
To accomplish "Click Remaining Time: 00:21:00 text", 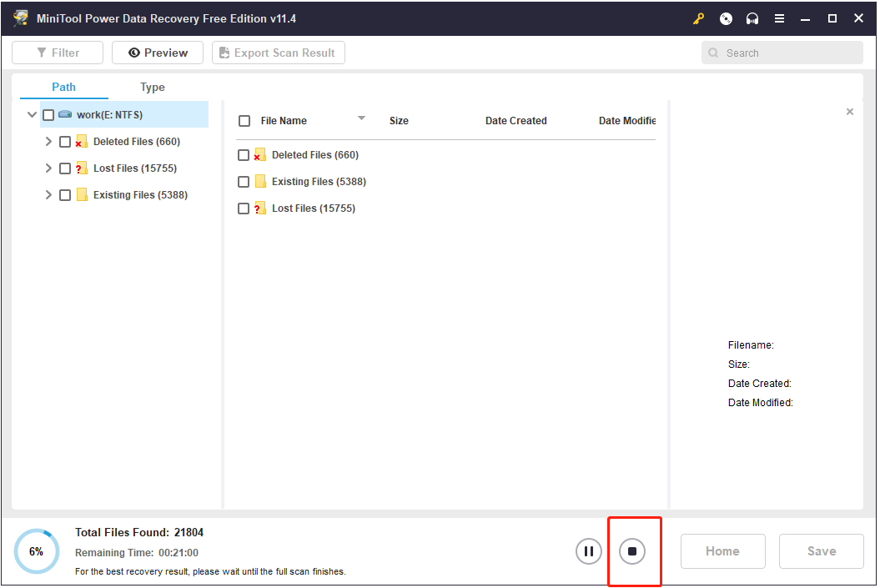I will (136, 553).
